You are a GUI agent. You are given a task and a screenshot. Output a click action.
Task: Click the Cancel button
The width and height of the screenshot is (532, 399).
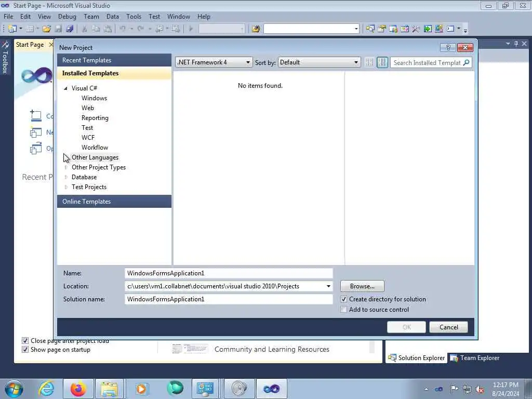448,327
